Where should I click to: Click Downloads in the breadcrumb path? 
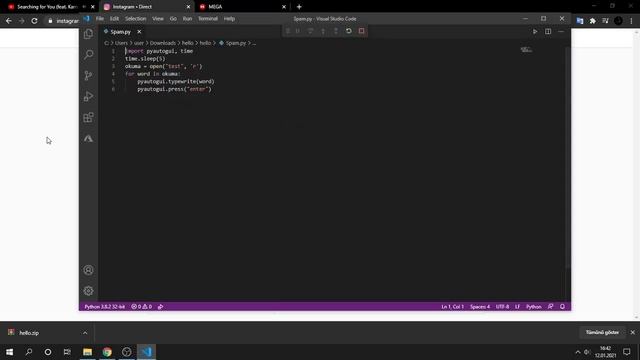click(x=162, y=43)
